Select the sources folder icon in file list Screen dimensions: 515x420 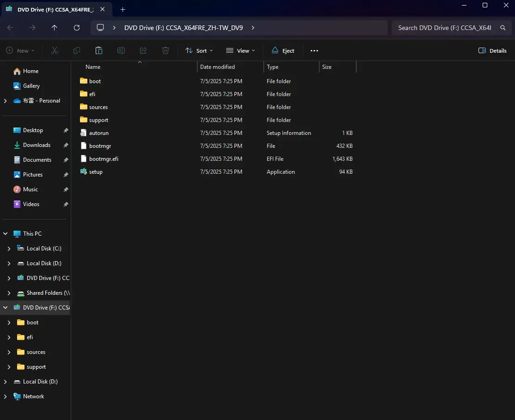[x=83, y=107]
